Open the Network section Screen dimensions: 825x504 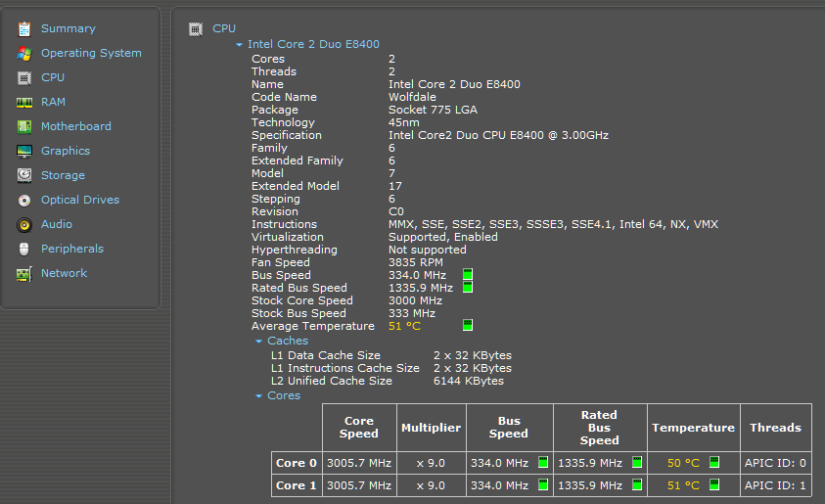coord(65,273)
